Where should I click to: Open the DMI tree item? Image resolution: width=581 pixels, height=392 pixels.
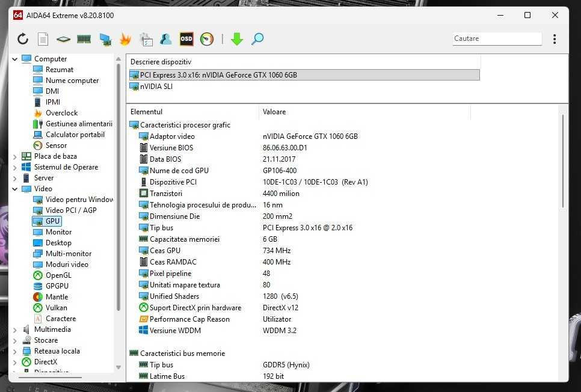pyautogui.click(x=52, y=91)
